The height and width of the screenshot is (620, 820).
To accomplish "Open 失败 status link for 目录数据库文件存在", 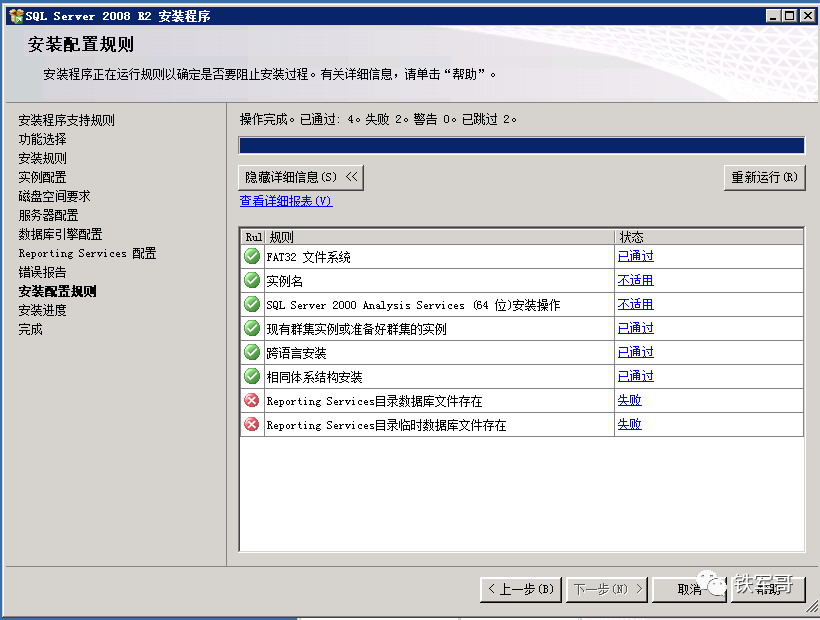I will point(629,400).
